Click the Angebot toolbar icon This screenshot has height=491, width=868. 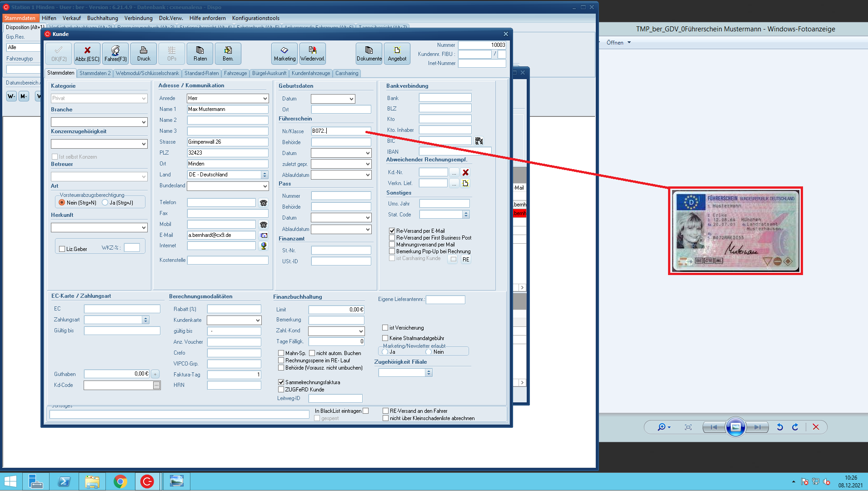tap(397, 53)
